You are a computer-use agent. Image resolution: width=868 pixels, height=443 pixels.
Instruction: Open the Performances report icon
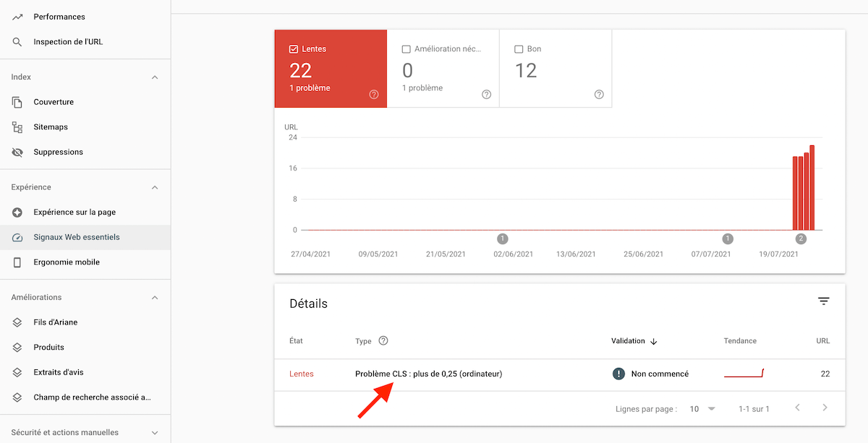[x=16, y=16]
